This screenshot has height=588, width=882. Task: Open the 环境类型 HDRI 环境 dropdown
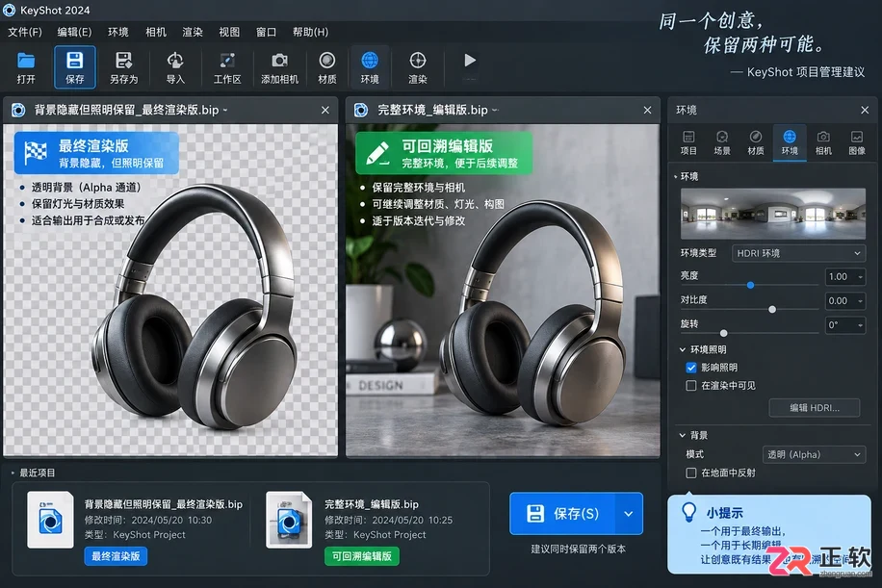(798, 253)
